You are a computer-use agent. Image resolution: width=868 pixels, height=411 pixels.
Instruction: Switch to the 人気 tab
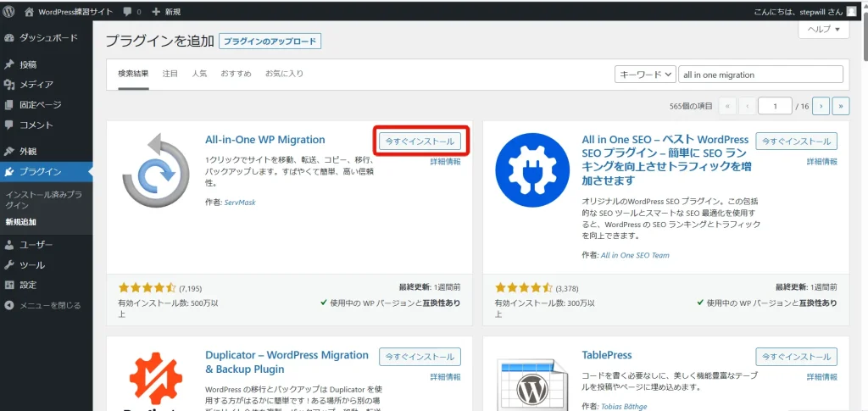click(199, 74)
